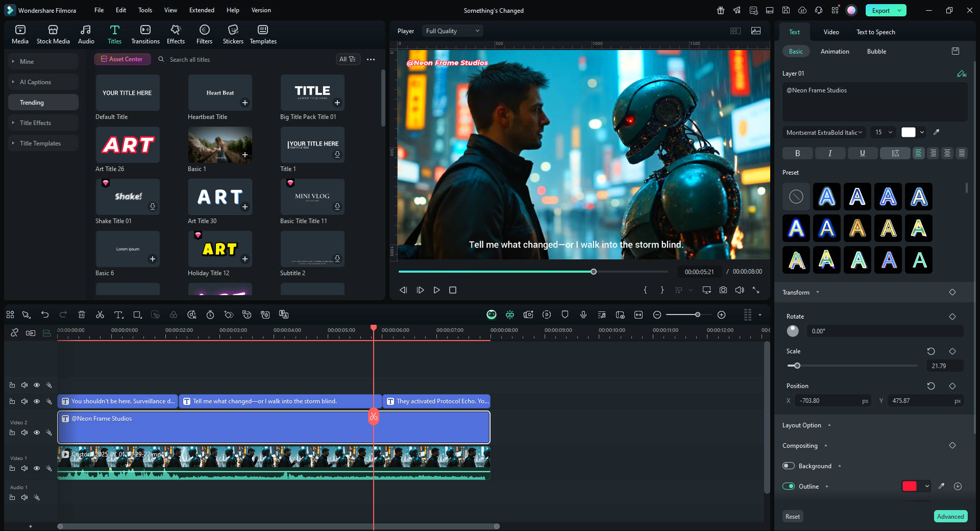This screenshot has width=980, height=531.
Task: Open the font color dropdown arrow
Action: 922,132
